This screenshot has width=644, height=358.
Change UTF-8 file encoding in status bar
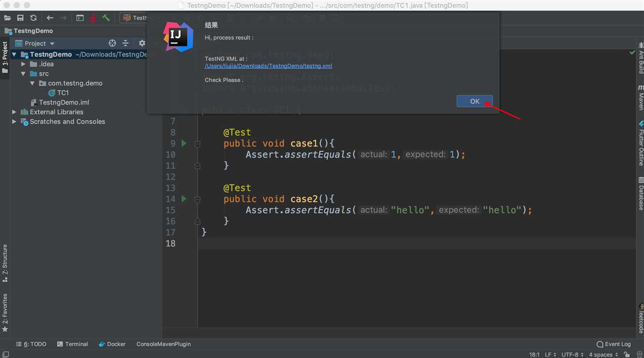[572, 354]
